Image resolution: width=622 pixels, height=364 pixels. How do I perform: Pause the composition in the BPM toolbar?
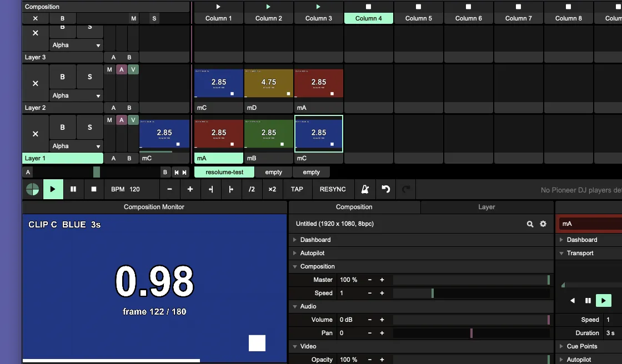[73, 189]
